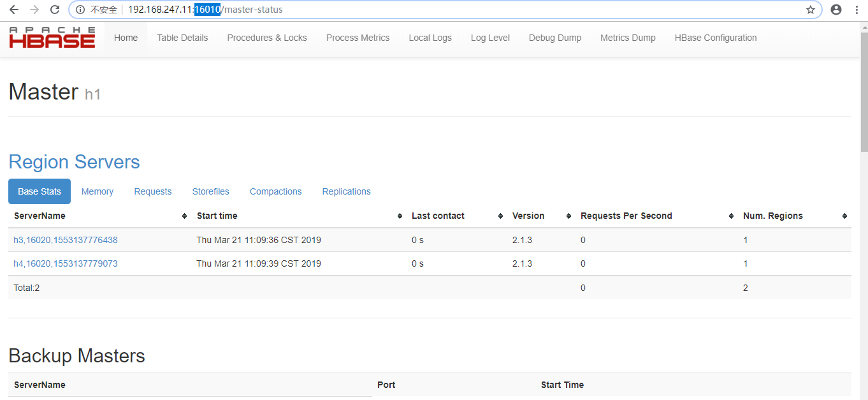Screen dimensions: 868x400
Task: Open region server link h3,16020,1553137776438
Action: 66,240
